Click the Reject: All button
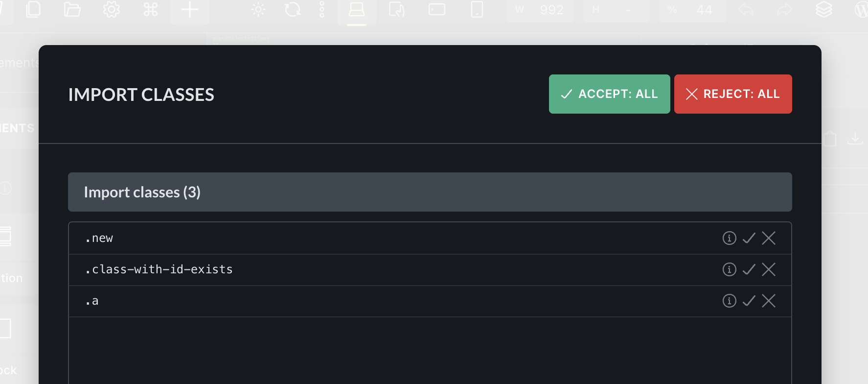Screen dimensions: 868x384 (732, 94)
